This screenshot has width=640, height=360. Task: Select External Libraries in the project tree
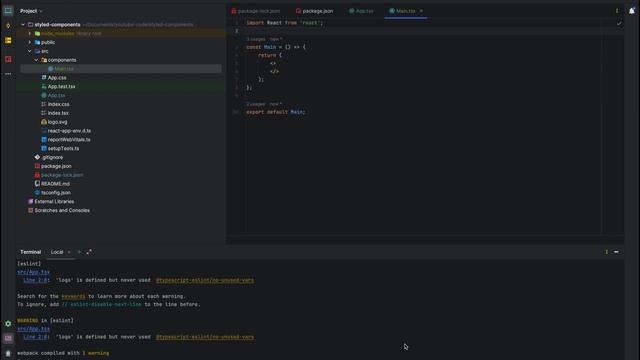click(x=54, y=202)
